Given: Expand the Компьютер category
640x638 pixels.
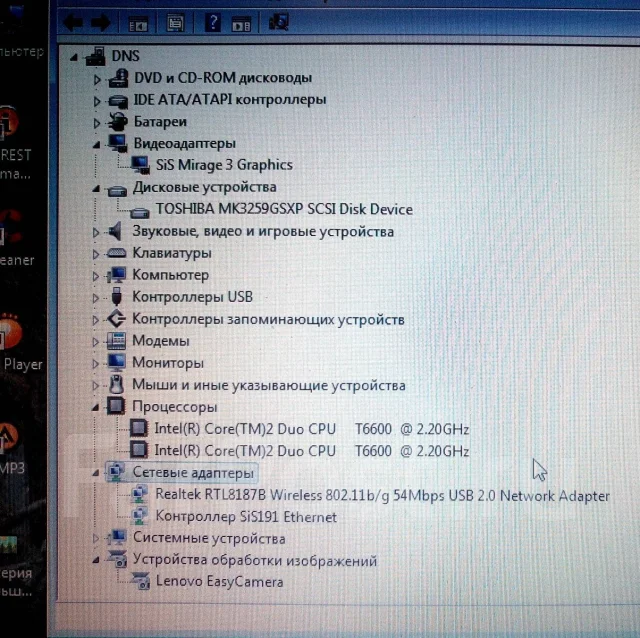Looking at the screenshot, I should (96, 276).
